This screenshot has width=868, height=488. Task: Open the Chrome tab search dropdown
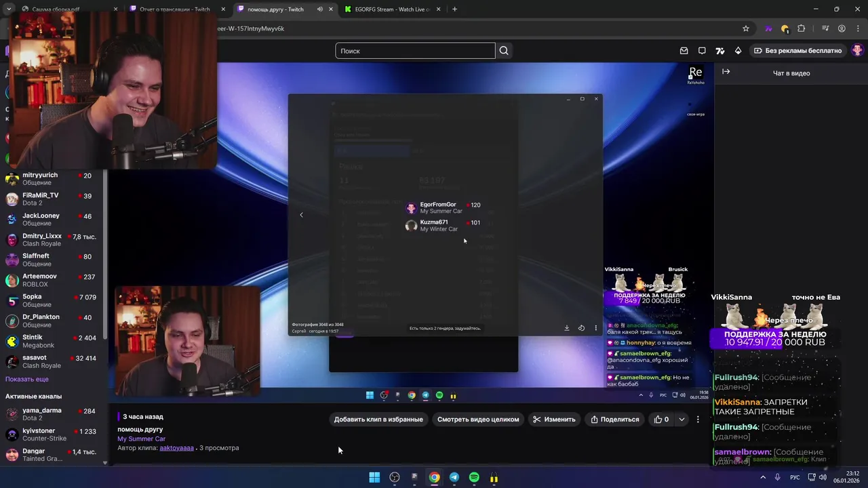[x=9, y=9]
